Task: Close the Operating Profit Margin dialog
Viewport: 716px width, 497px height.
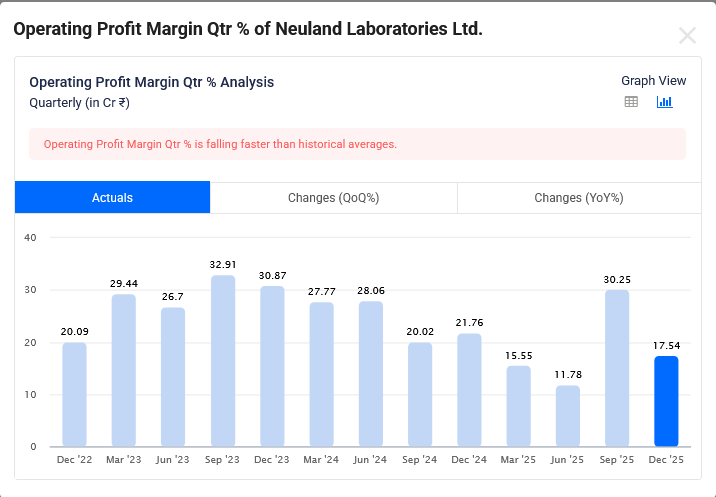Action: [x=687, y=36]
